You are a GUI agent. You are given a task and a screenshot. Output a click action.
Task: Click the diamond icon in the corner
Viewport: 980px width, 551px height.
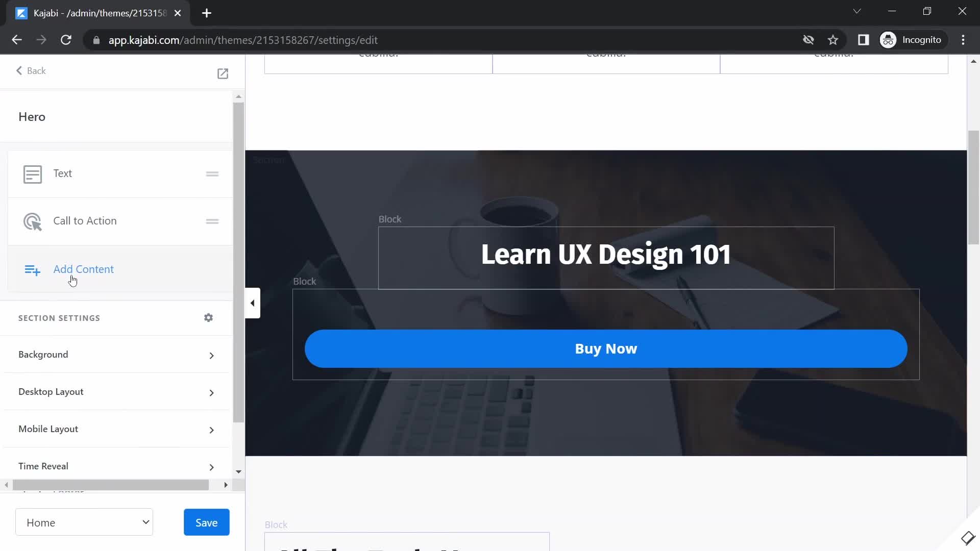point(968,538)
